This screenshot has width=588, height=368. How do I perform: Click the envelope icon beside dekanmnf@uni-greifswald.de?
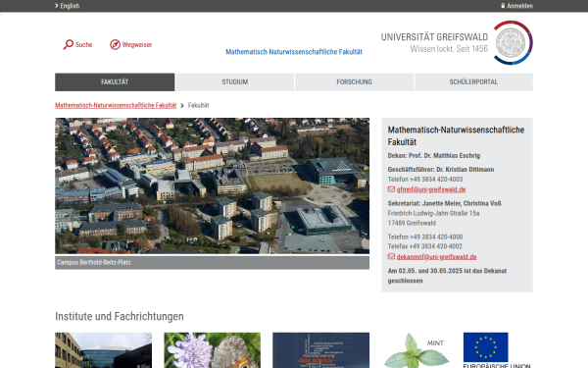pos(391,256)
